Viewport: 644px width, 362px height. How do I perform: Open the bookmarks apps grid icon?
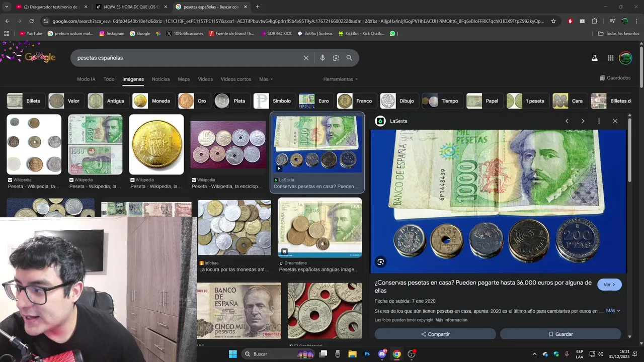click(x=7, y=34)
